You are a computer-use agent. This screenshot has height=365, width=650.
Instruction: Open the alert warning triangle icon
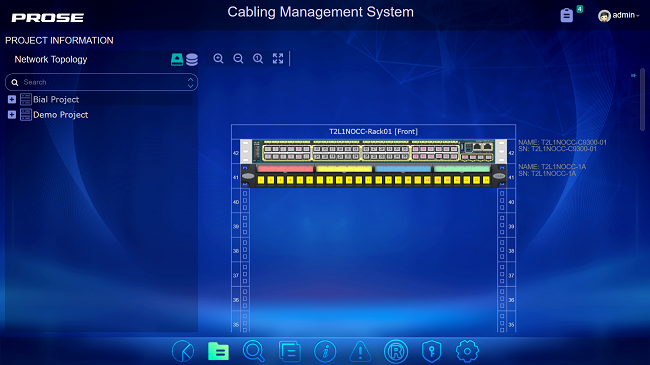pyautogui.click(x=360, y=352)
